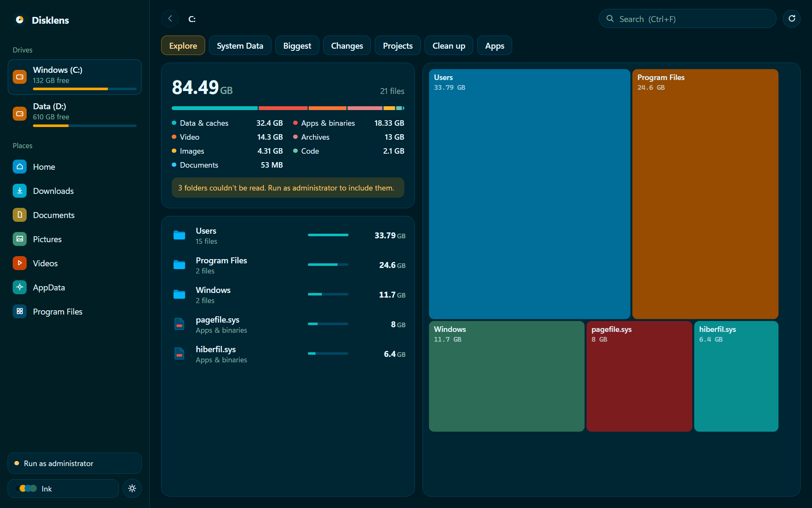Screen dimensions: 812x508
Task: Click the Video 14.3 GB legend entry
Action: pos(227,137)
